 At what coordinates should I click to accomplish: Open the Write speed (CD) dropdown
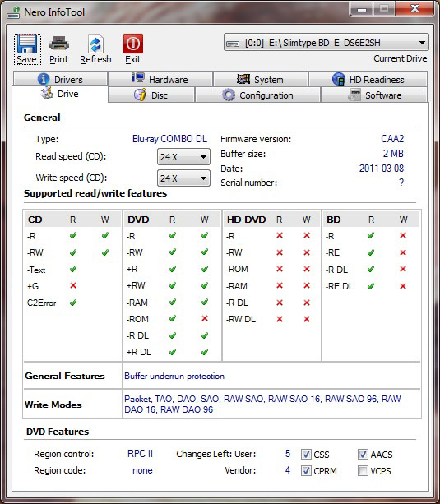click(183, 178)
